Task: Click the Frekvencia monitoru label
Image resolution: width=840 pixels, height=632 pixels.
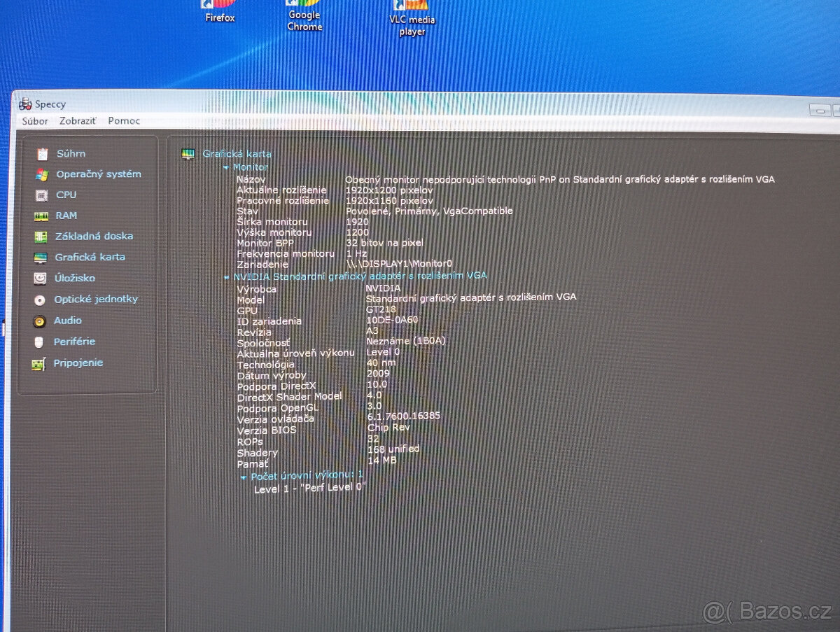Action: pyautogui.click(x=286, y=254)
